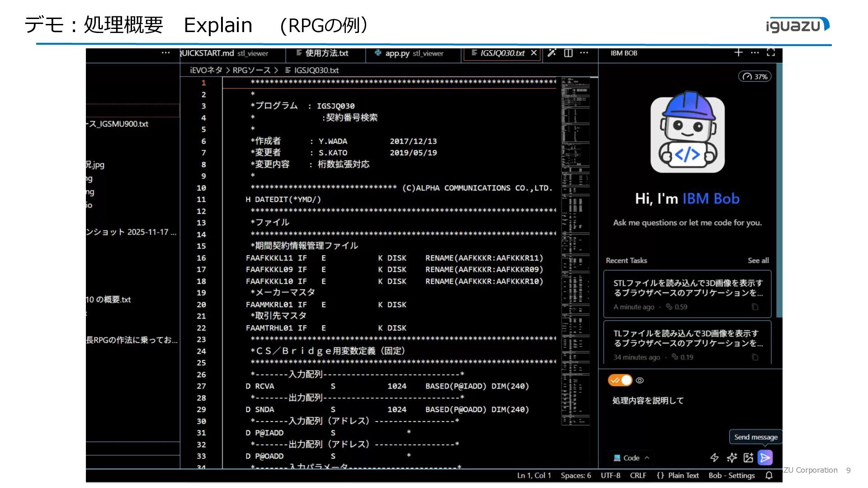Click the 37% context usage indicator
The height and width of the screenshot is (488, 868).
tap(755, 76)
